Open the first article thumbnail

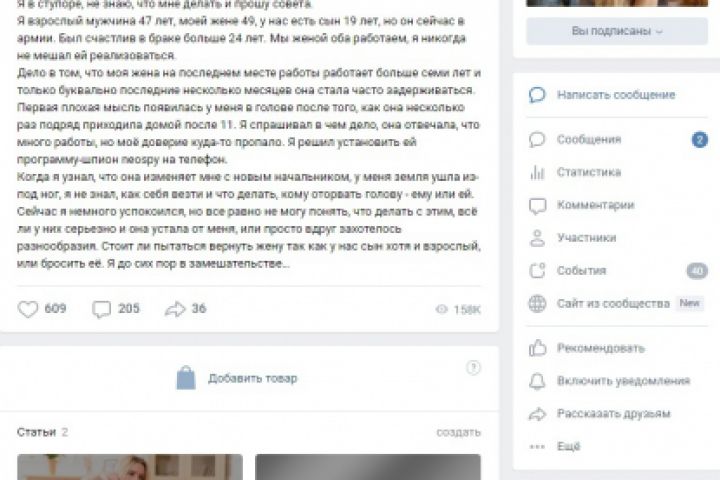[130, 467]
